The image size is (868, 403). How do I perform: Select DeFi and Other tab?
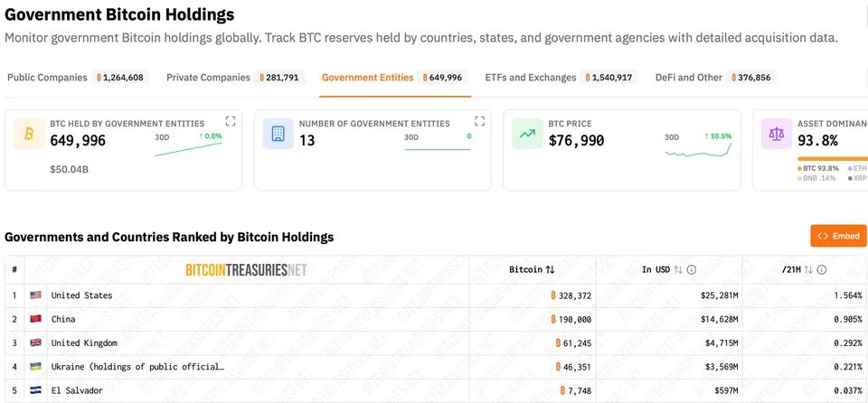[716, 78]
